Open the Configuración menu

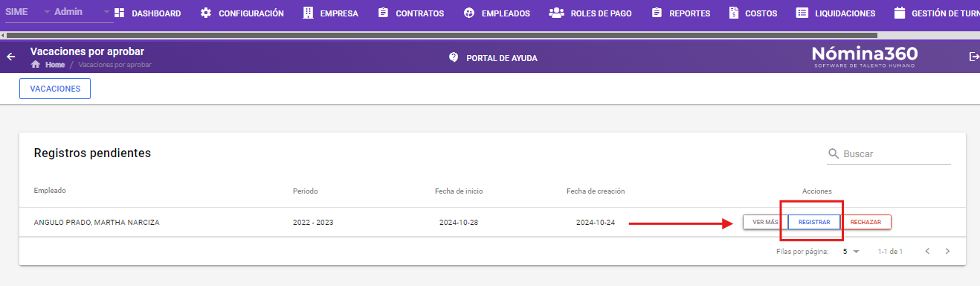(242, 13)
